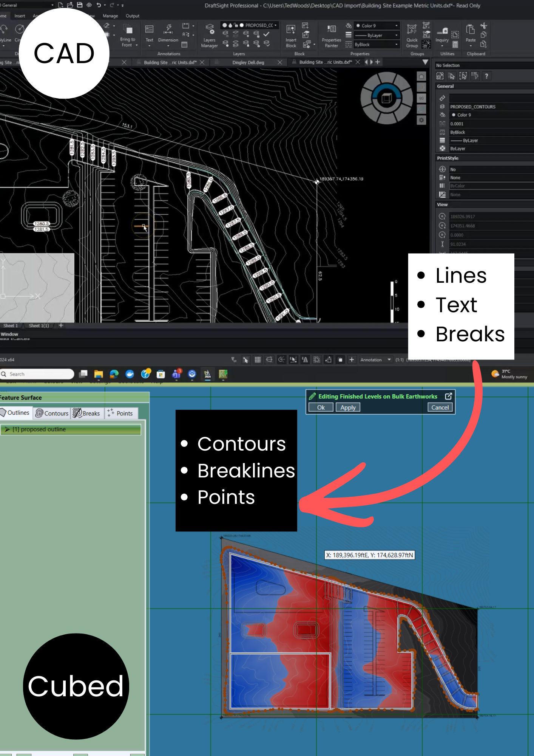Screen dimensions: 534x756
Task: Open the Insert ribbon tab
Action: point(20,16)
